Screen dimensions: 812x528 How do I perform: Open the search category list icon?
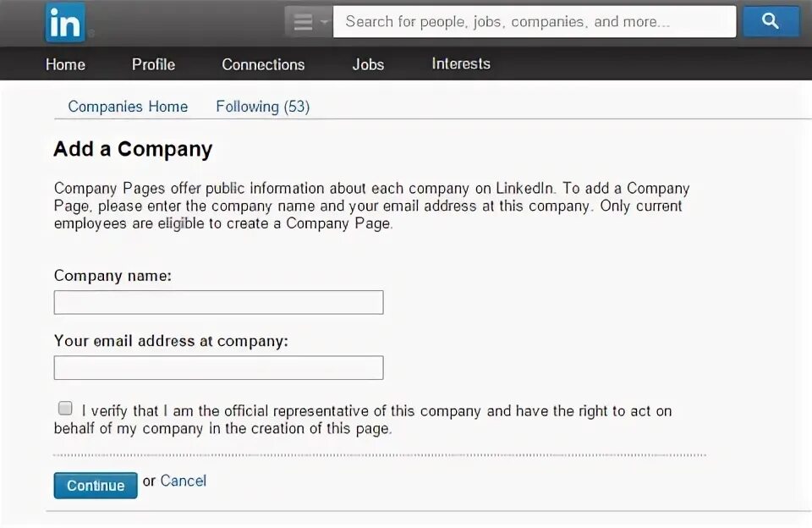pyautogui.click(x=303, y=22)
